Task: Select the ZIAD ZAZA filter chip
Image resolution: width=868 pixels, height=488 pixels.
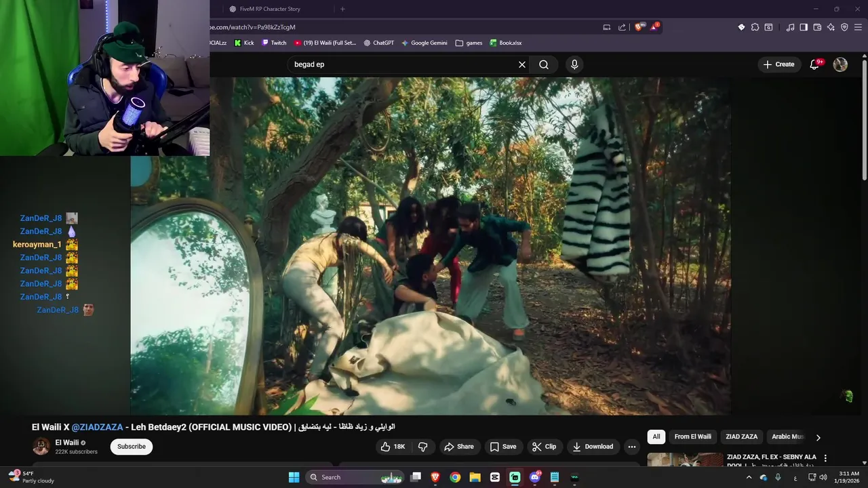Action: point(741,436)
